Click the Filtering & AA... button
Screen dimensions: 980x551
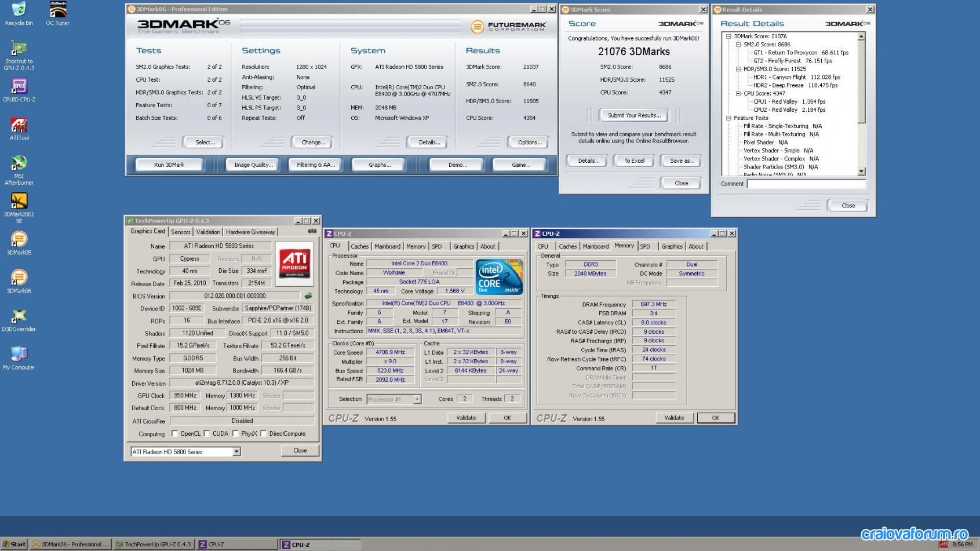pos(316,165)
